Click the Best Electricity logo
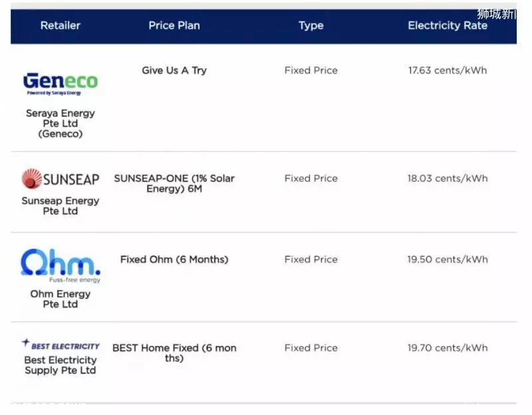 click(61, 345)
